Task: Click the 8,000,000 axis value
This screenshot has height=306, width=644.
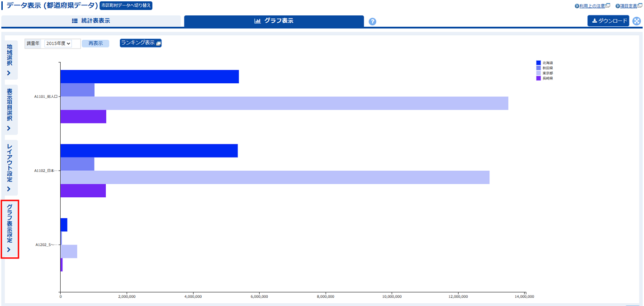Action: [326, 297]
